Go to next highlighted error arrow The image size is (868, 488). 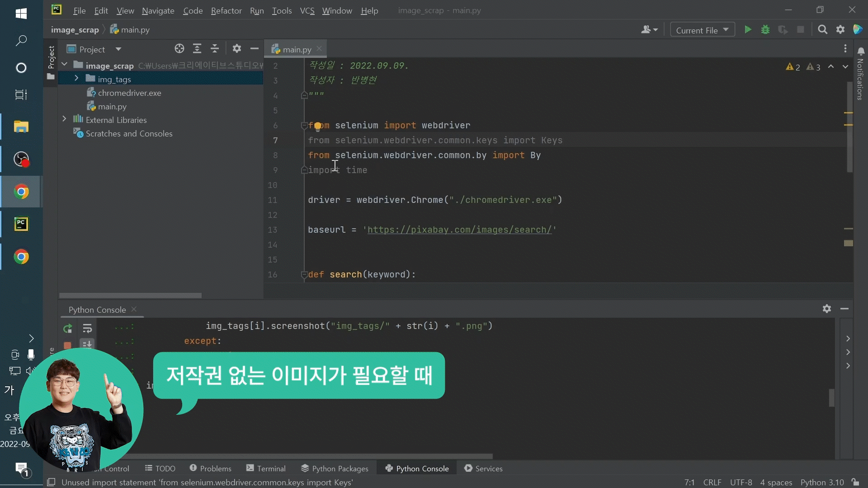pyautogui.click(x=845, y=66)
